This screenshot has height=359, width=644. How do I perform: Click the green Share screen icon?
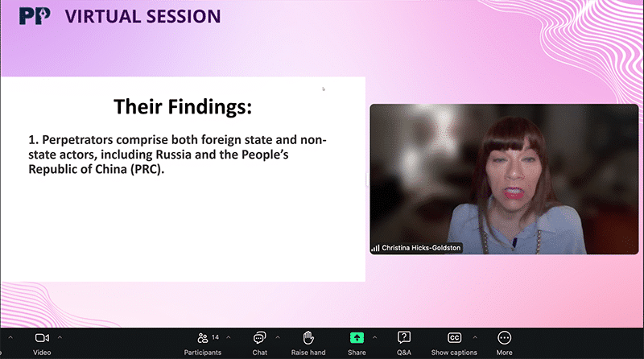pyautogui.click(x=357, y=338)
